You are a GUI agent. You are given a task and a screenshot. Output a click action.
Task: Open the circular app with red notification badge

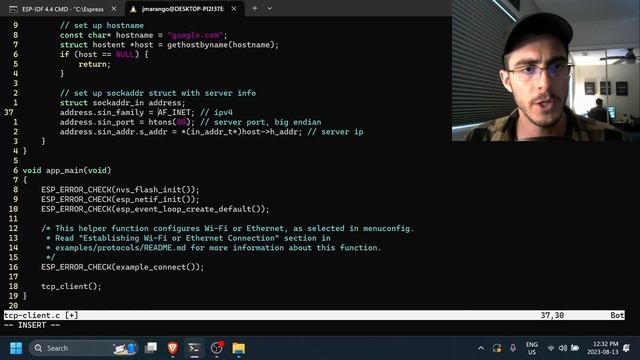(216, 348)
